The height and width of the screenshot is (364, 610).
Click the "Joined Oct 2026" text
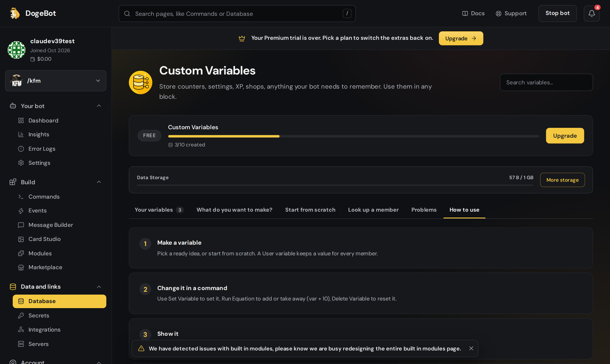[50, 51]
